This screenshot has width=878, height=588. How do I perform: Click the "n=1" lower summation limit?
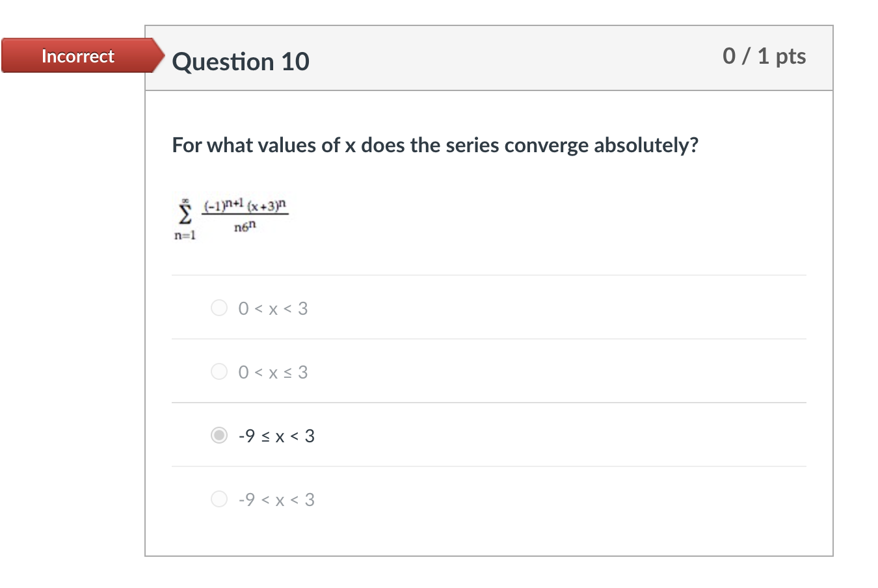click(x=185, y=235)
